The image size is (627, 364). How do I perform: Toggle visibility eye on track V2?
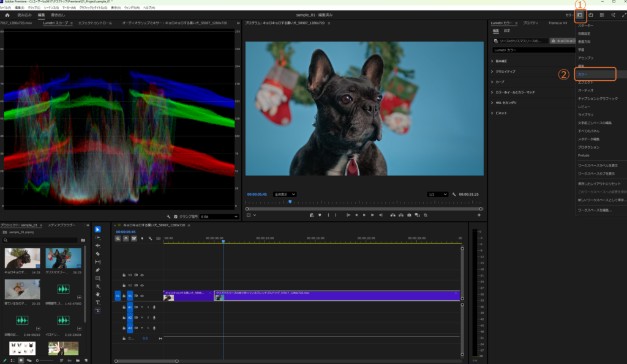point(142,285)
